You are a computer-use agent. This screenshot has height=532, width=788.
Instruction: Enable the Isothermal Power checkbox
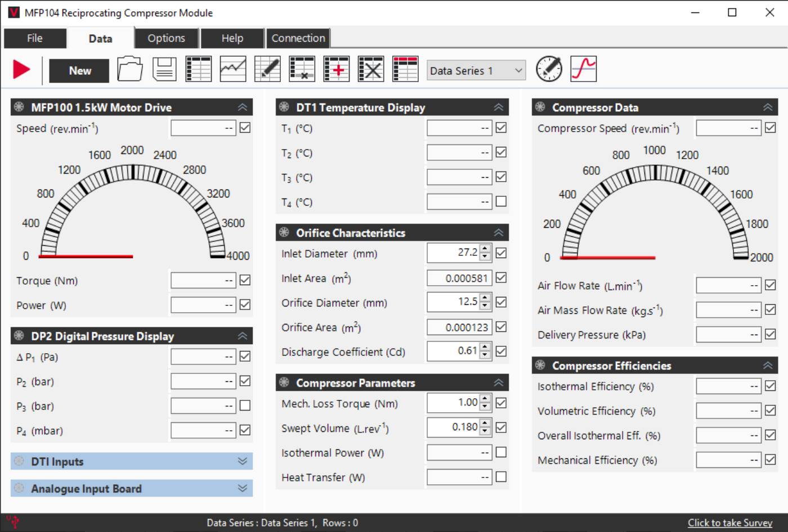tap(500, 452)
